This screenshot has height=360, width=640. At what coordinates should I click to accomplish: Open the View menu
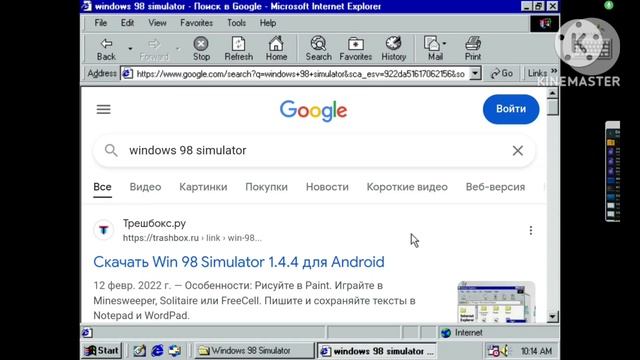click(157, 23)
